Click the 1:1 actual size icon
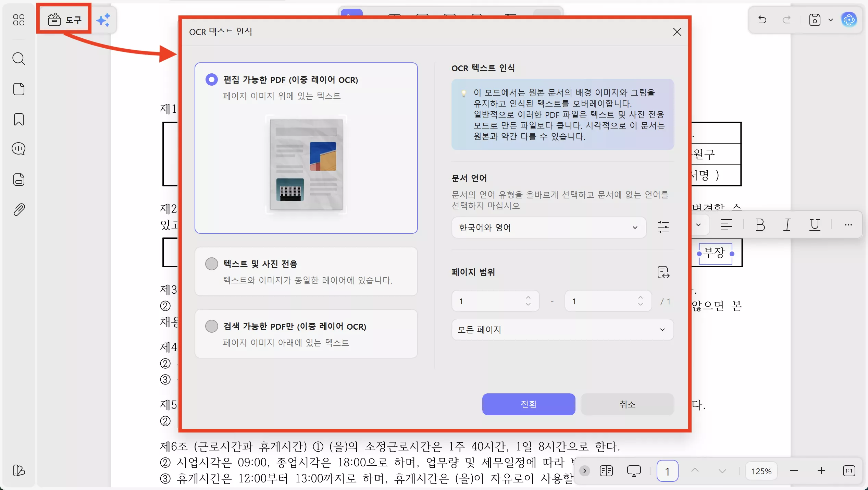Screen dimensions: 868x490 [x=849, y=470]
